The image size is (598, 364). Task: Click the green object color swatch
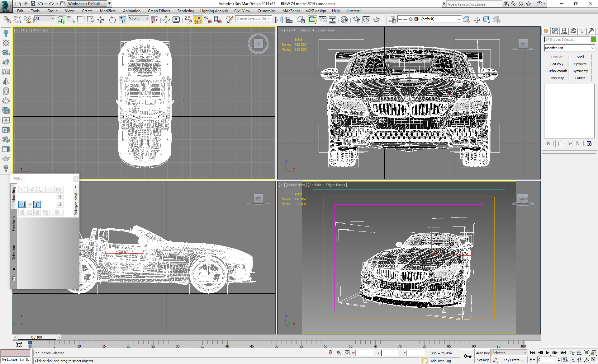pyautogui.click(x=593, y=40)
